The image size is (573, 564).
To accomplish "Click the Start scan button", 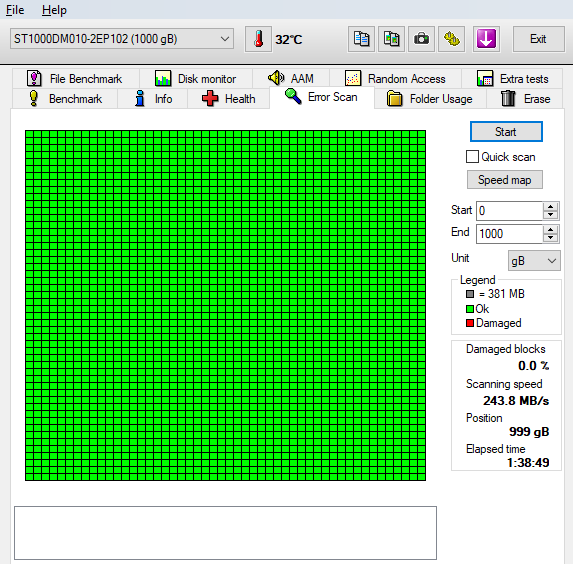I will tap(506, 132).
